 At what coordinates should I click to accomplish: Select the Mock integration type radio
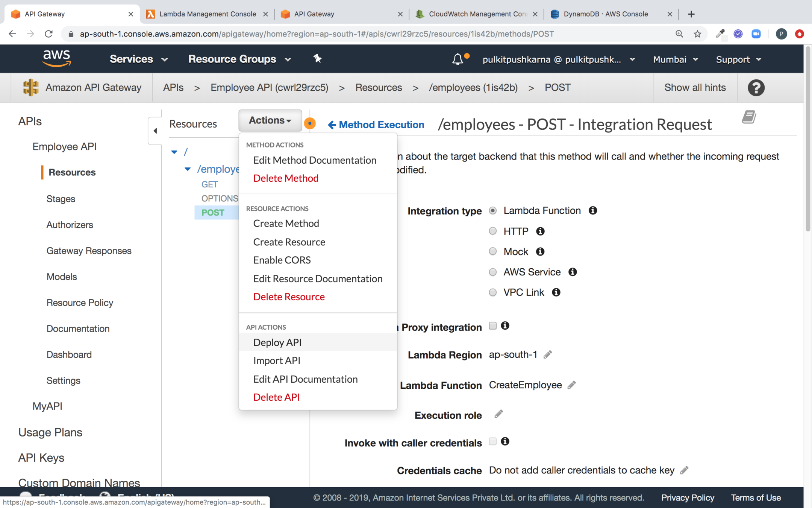click(492, 251)
